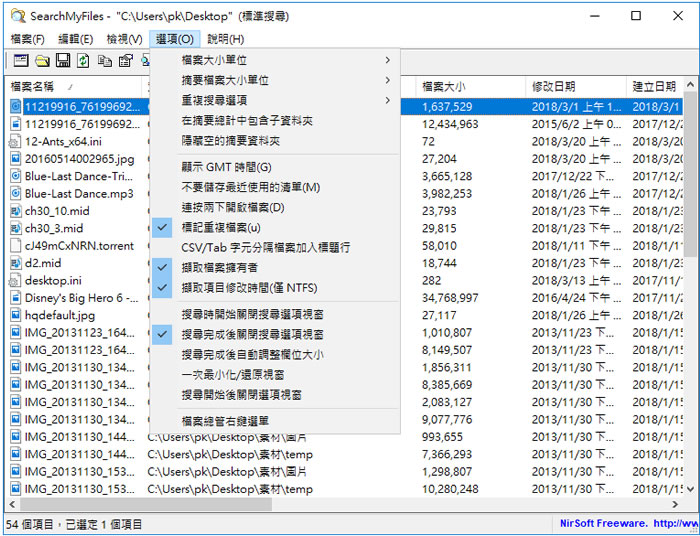Open the 編輯(E) menu
The width and height of the screenshot is (700, 536).
point(75,39)
